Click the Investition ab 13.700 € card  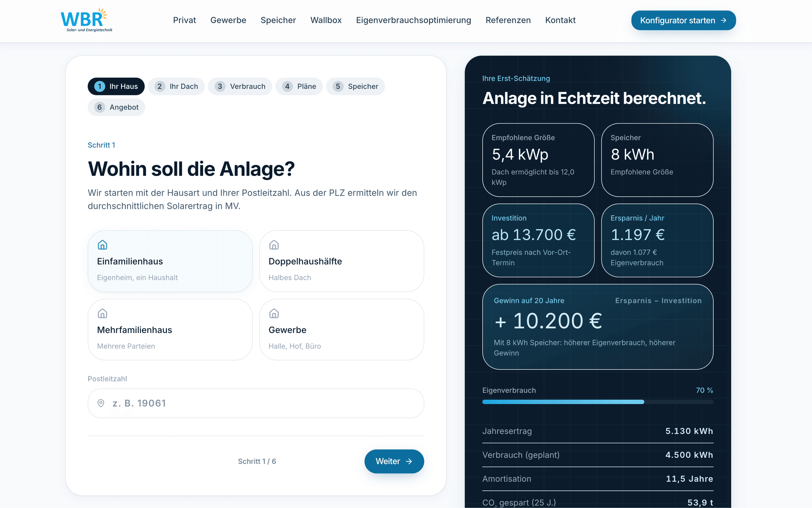538,240
